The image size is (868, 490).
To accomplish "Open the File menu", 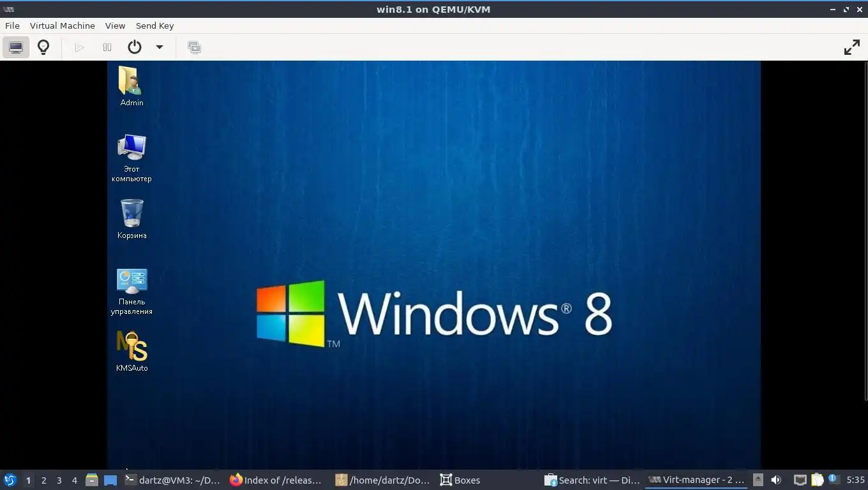I will point(12,26).
